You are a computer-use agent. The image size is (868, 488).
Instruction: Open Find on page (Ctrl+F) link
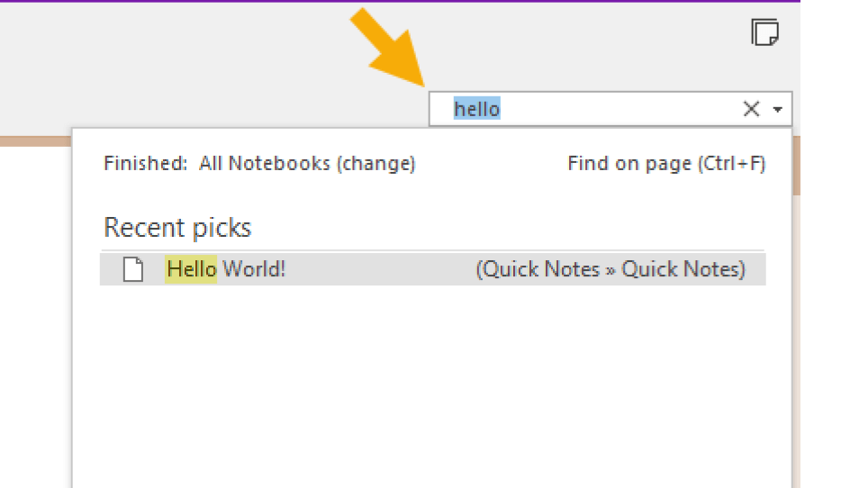(x=666, y=164)
